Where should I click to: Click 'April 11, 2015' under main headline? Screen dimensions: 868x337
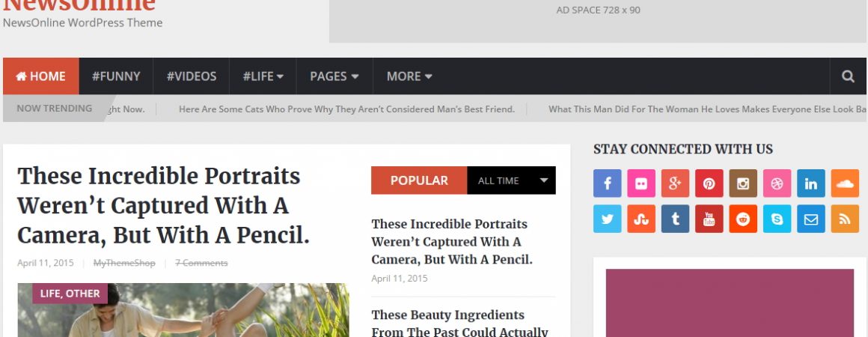click(46, 263)
